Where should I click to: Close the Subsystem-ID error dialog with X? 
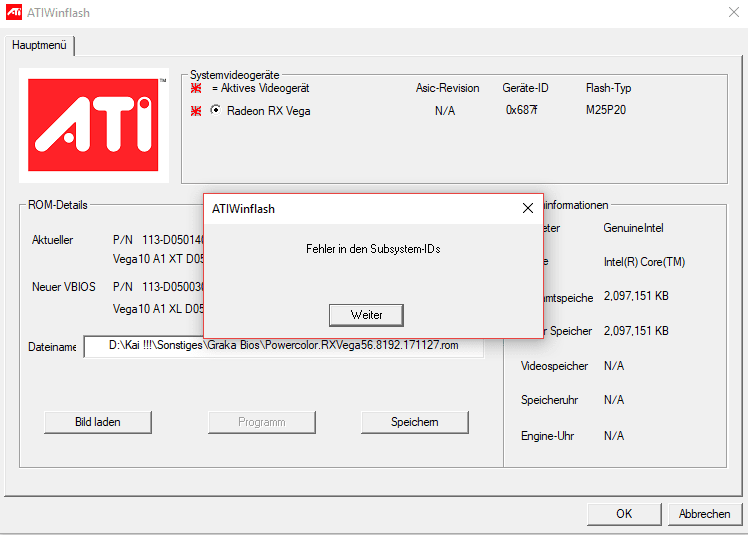[x=528, y=208]
